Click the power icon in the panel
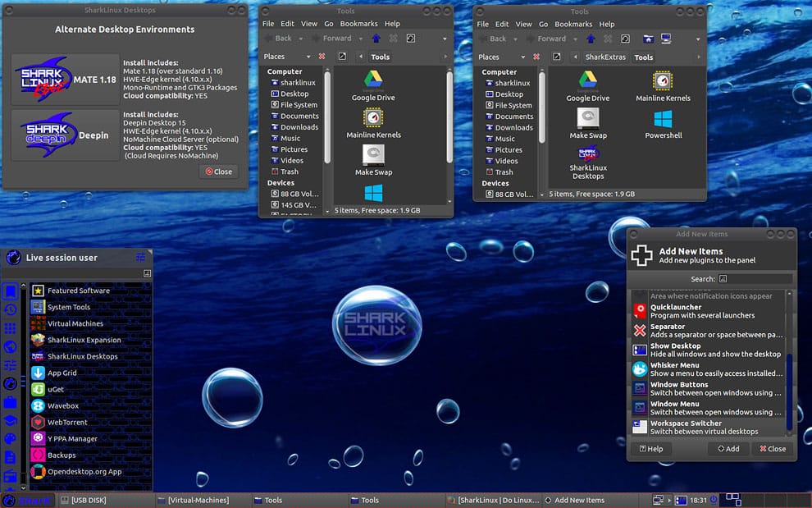This screenshot has height=508, width=812. (714, 500)
